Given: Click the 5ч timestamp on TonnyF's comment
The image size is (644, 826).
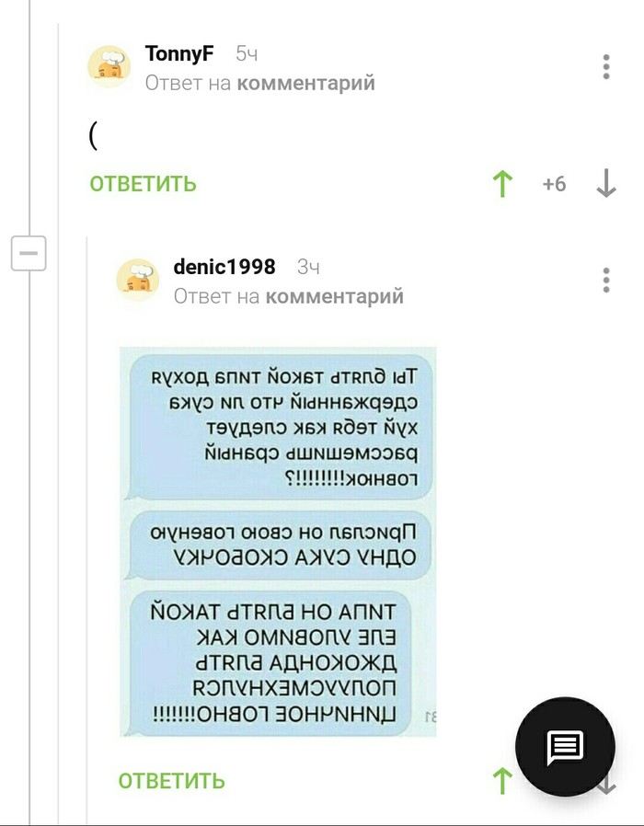Looking at the screenshot, I should pyautogui.click(x=247, y=53).
